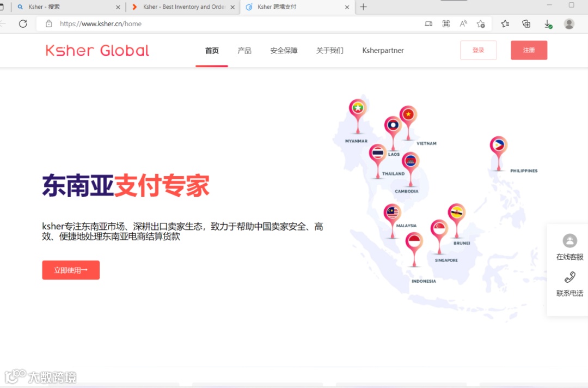This screenshot has height=388, width=588.
Task: Click the app-available icon in address bar
Action: (428, 23)
